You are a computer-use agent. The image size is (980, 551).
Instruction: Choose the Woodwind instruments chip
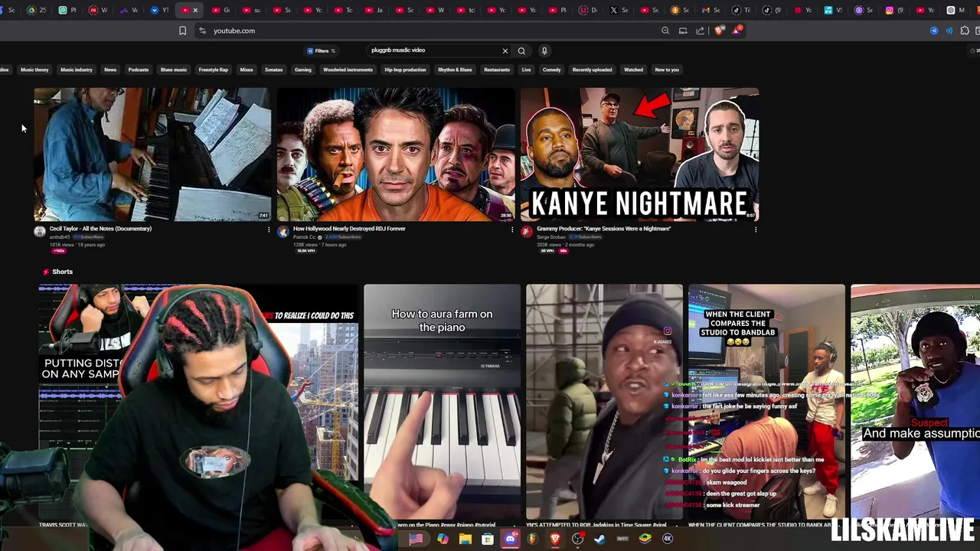[x=348, y=70]
